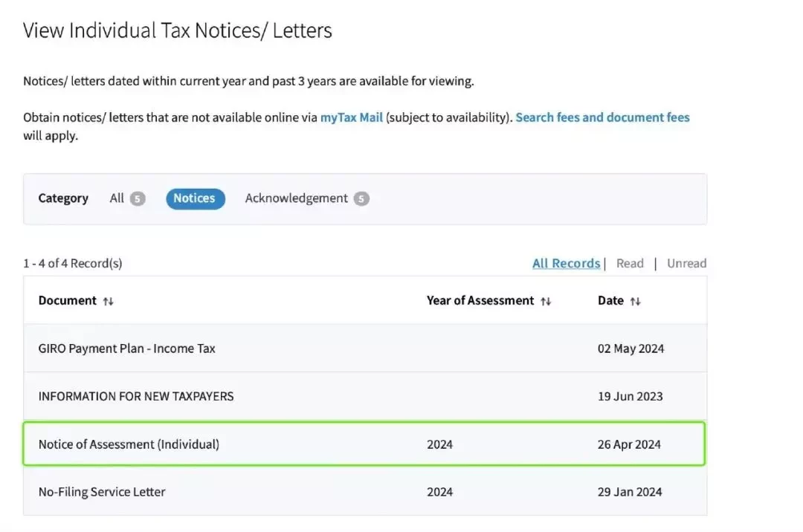803x532 pixels.
Task: Open the myTax Mail link
Action: pos(351,117)
